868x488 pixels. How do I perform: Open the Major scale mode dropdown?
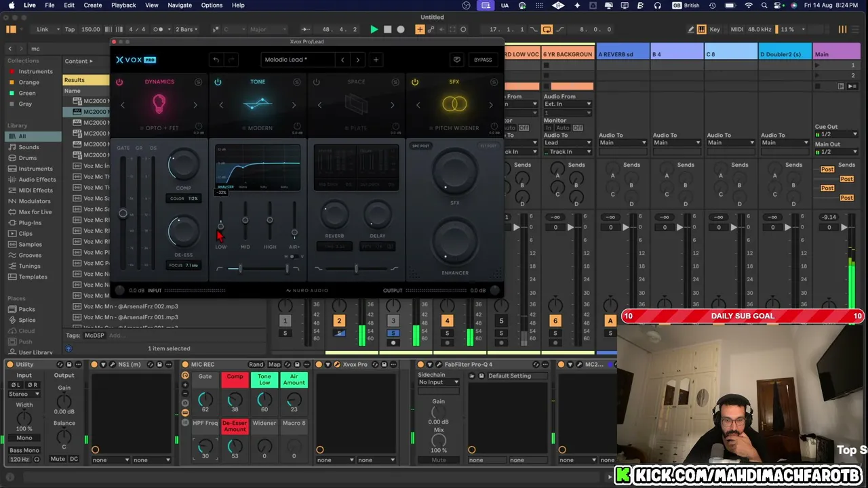[267, 30]
